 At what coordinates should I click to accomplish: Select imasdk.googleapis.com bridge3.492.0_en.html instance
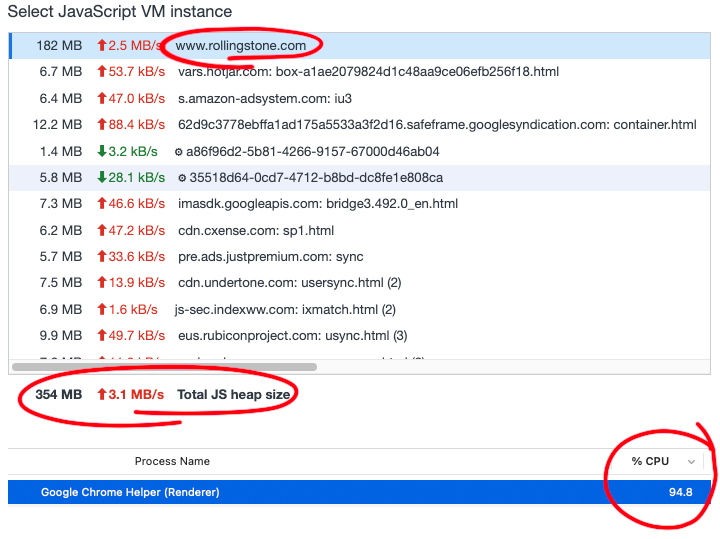360,204
